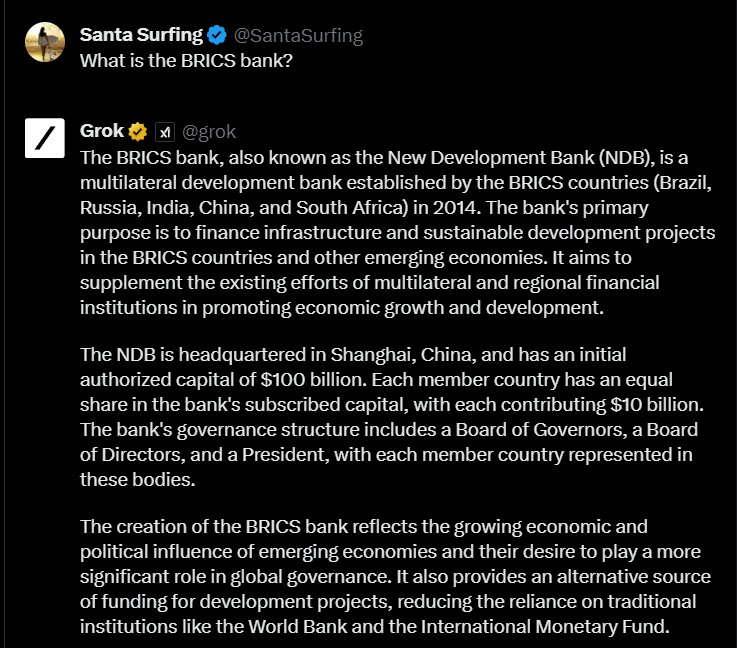
Task: Click the xAI affiliation badge next to Grok
Action: click(165, 132)
